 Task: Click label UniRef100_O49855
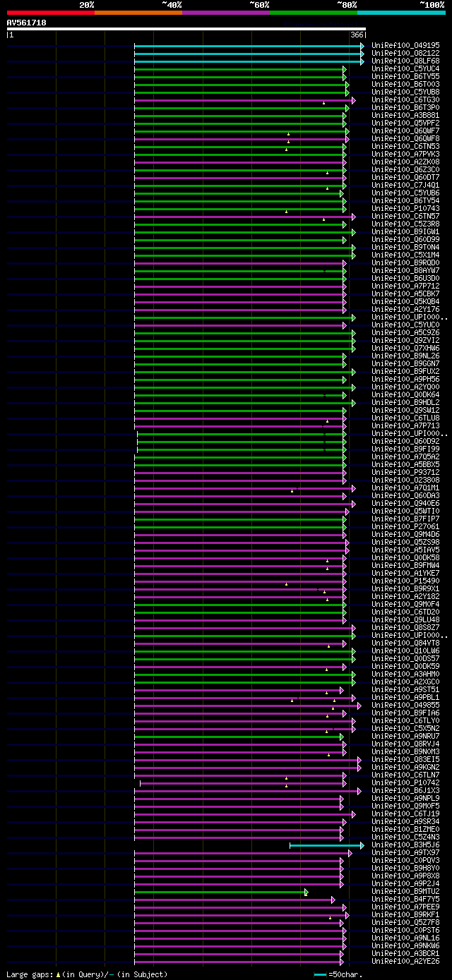pyautogui.click(x=405, y=705)
